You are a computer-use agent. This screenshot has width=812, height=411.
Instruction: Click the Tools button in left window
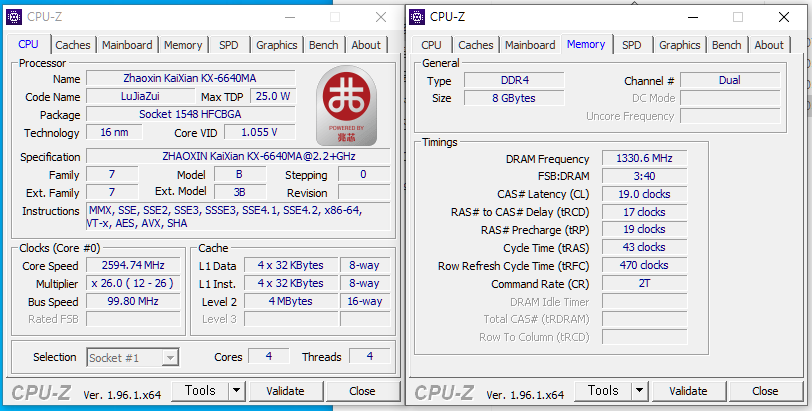click(x=200, y=391)
